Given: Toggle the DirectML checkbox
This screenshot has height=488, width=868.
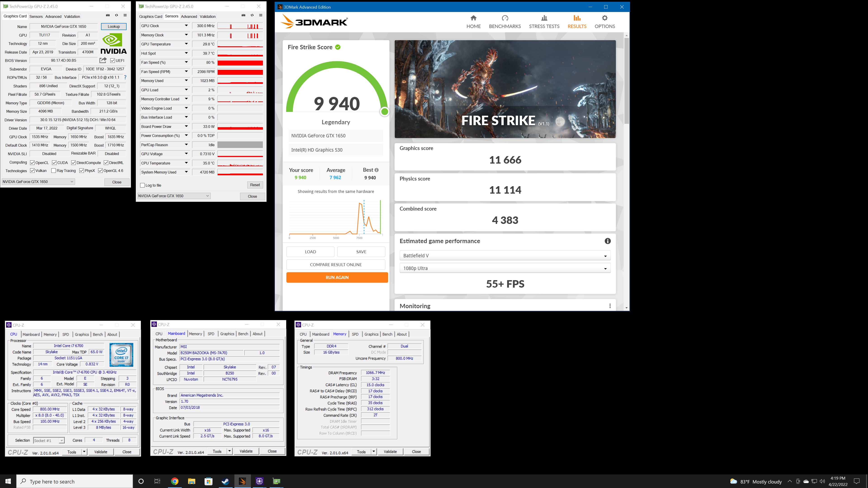Looking at the screenshot, I should (x=106, y=163).
